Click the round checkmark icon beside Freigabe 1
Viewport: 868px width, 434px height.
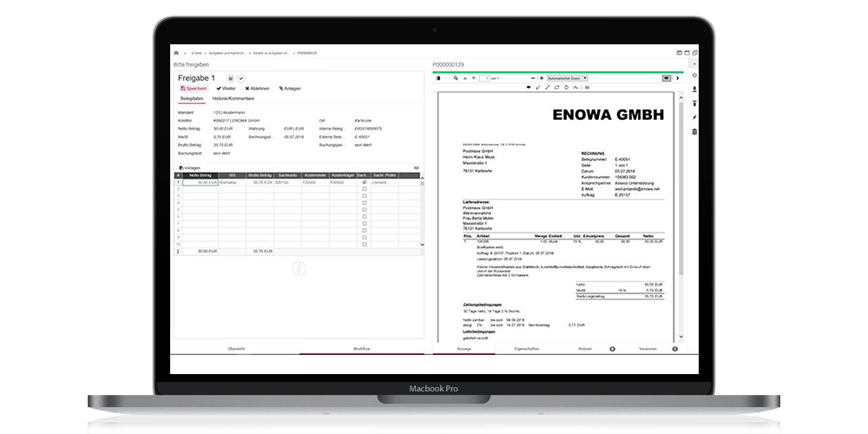tap(240, 79)
